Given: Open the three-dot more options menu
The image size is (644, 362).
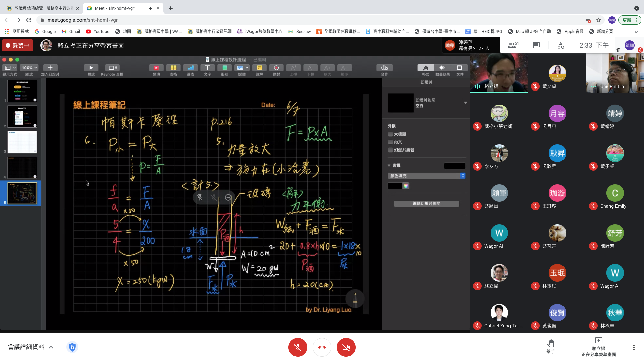Looking at the screenshot, I should tap(634, 347).
